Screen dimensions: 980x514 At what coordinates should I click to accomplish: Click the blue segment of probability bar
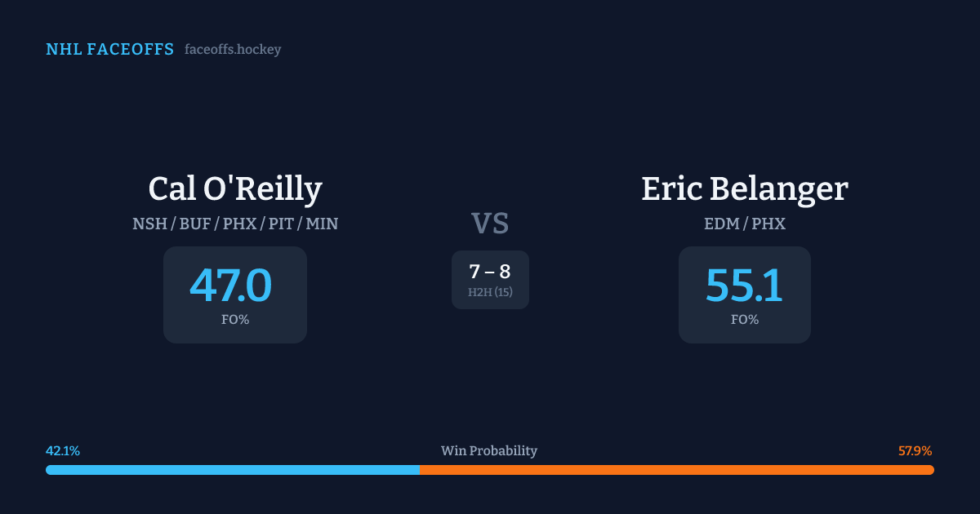(x=233, y=470)
